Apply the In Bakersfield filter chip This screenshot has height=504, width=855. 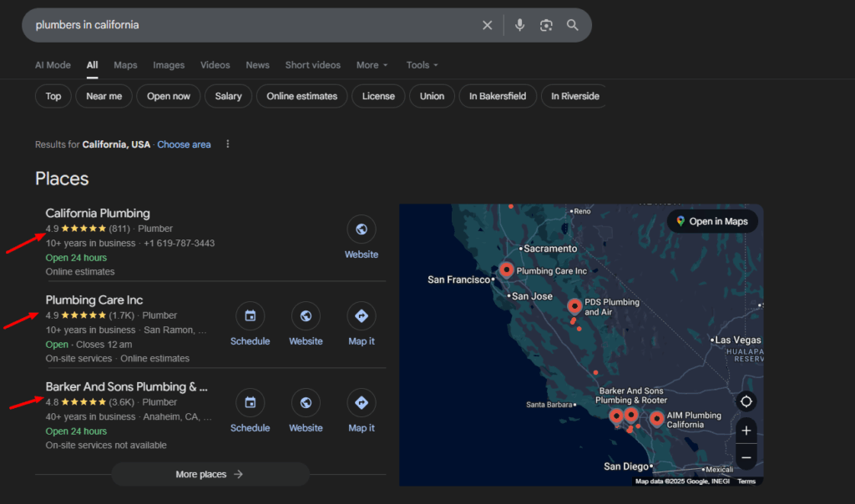pyautogui.click(x=498, y=97)
